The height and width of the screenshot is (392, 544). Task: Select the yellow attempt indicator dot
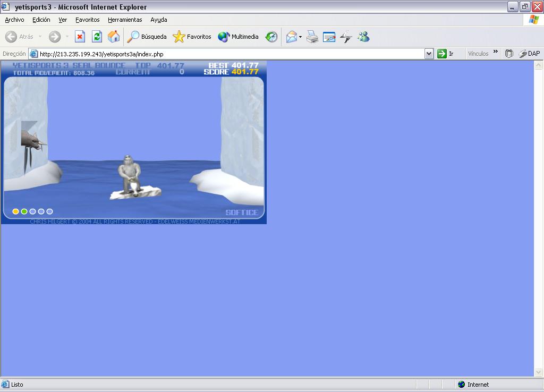point(15,211)
